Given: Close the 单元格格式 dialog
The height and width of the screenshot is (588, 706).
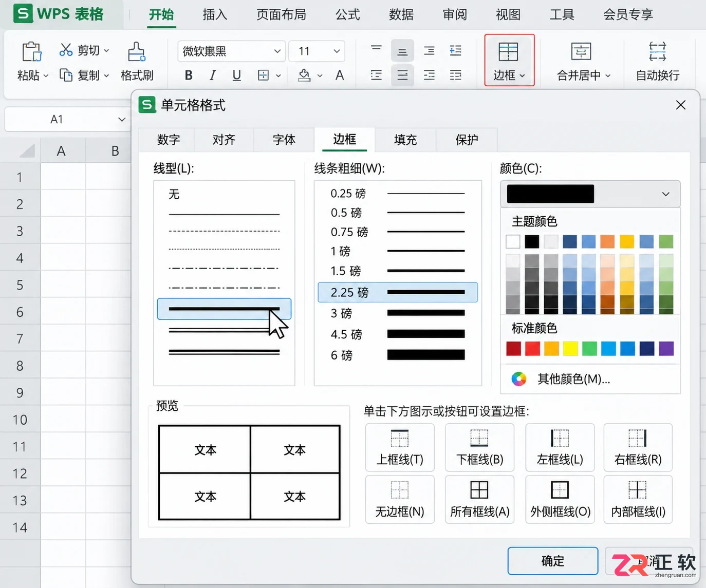Looking at the screenshot, I should tap(681, 105).
